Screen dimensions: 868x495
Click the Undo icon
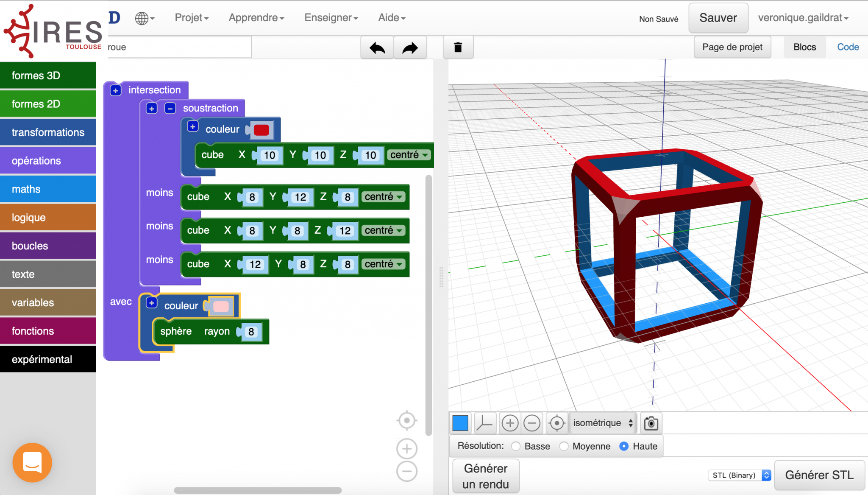pyautogui.click(x=376, y=47)
